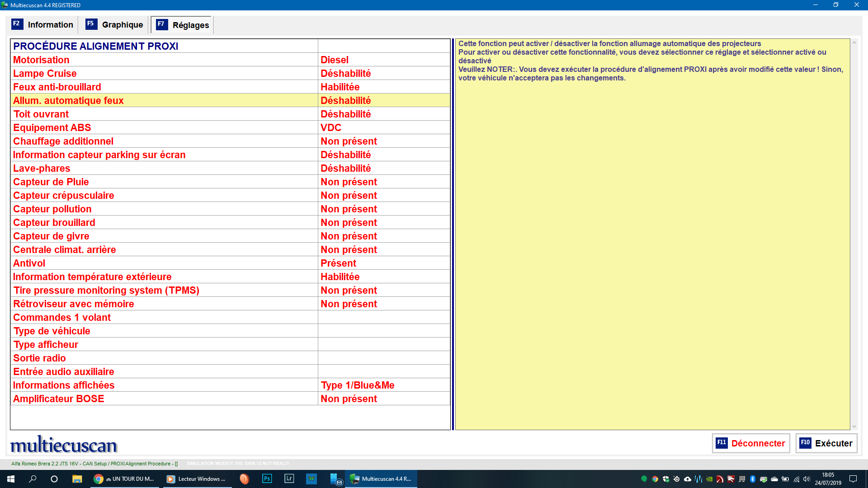Open the Chrome window in the taskbar
This screenshot has width=868, height=488.
tap(124, 479)
